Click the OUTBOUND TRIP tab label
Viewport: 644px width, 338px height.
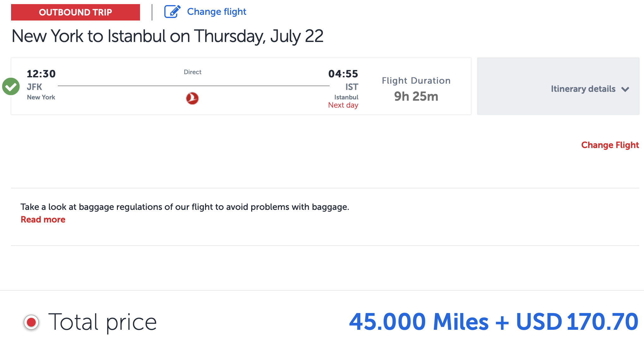pos(76,12)
